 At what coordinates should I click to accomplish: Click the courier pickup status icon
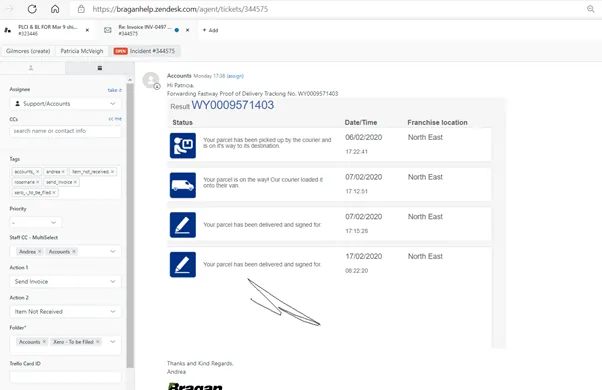[183, 145]
